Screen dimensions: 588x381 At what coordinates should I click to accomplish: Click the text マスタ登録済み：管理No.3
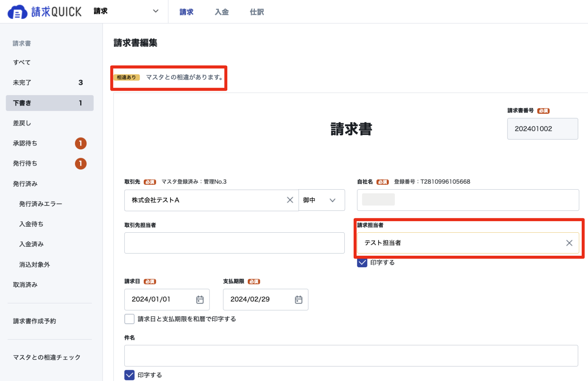pyautogui.click(x=194, y=182)
